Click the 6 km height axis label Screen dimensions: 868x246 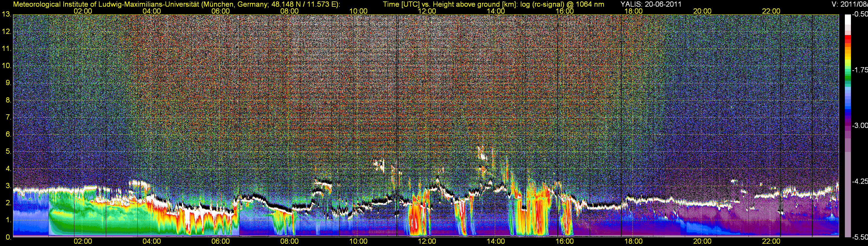8,135
